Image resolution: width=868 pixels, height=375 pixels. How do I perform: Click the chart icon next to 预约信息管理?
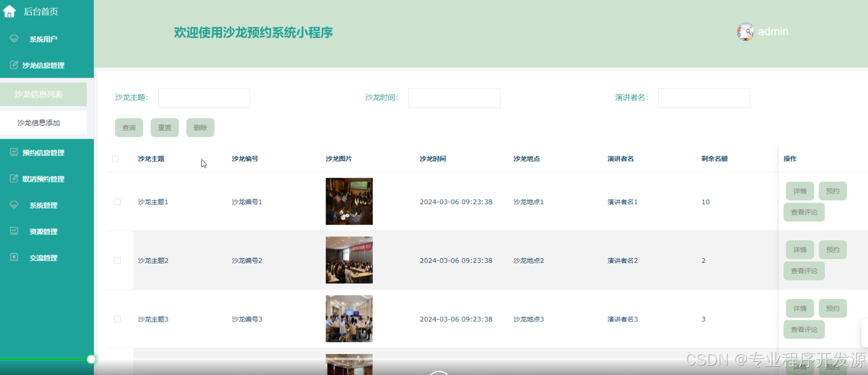[14, 152]
